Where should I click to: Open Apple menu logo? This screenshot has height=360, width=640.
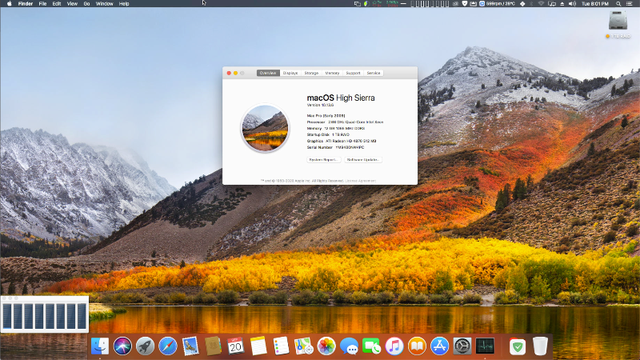tap(9, 4)
